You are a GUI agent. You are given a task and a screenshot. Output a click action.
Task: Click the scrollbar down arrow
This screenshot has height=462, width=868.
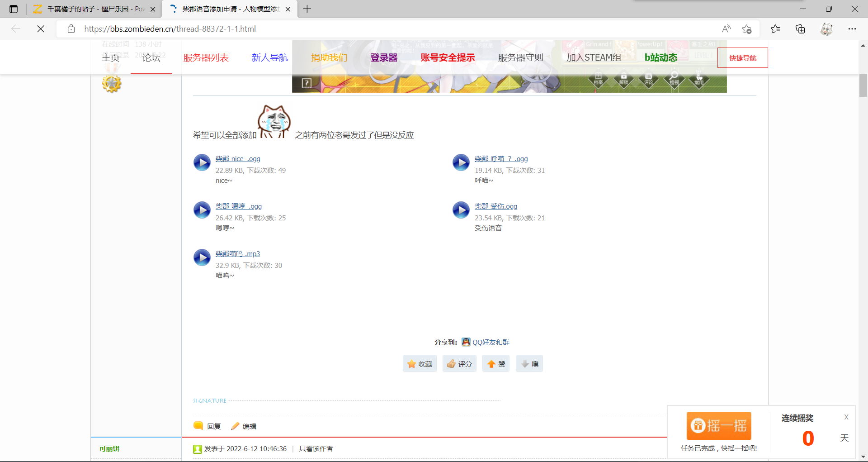pos(863,457)
